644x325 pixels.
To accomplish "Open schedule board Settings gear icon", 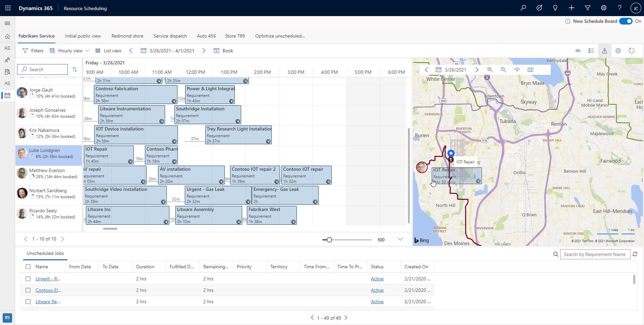I will coord(618,51).
